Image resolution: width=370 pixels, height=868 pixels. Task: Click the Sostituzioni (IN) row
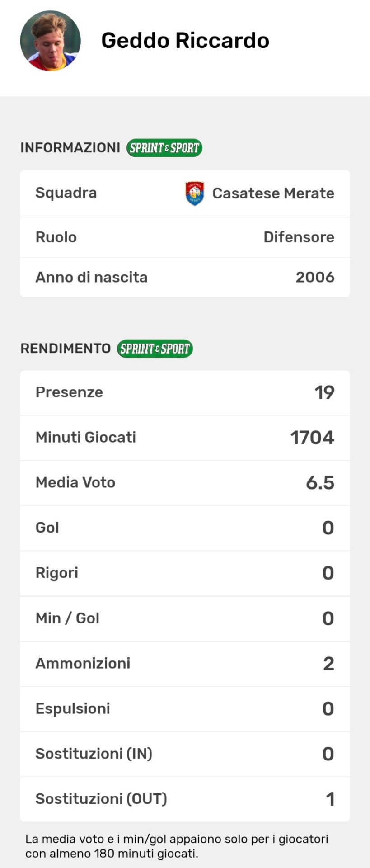click(x=185, y=754)
